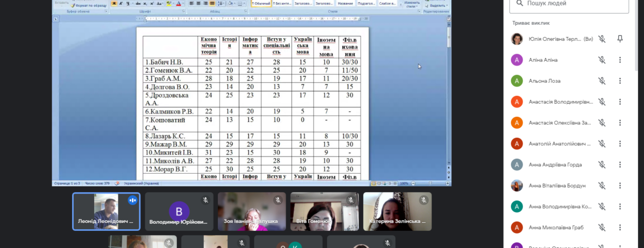
Task: Apply subscript formatting
Action: pyautogui.click(x=145, y=3)
